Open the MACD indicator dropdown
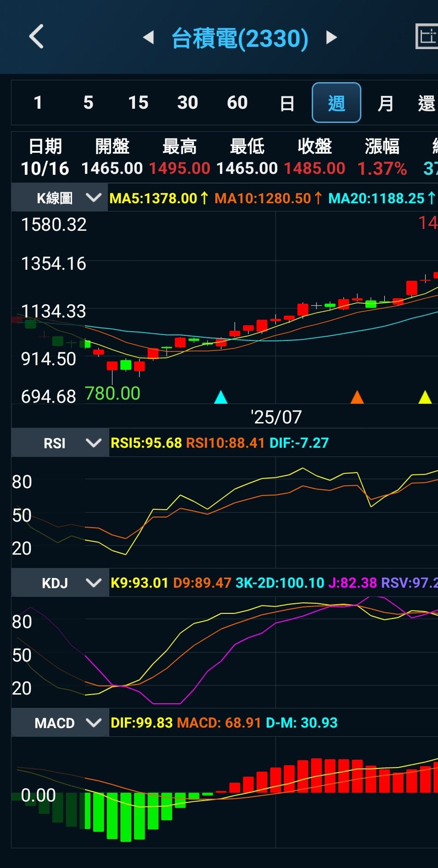438x868 pixels. (60, 723)
